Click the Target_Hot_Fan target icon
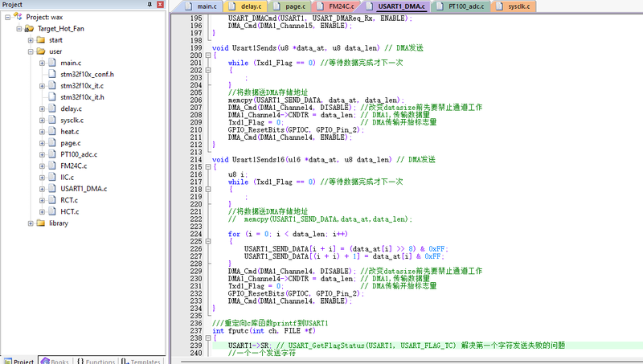The image size is (643, 364). 29,28
